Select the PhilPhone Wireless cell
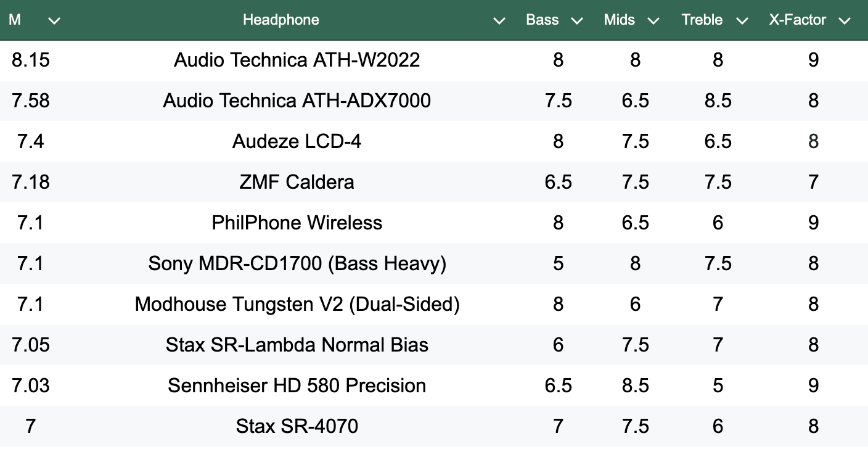The image size is (868, 449). click(x=297, y=223)
